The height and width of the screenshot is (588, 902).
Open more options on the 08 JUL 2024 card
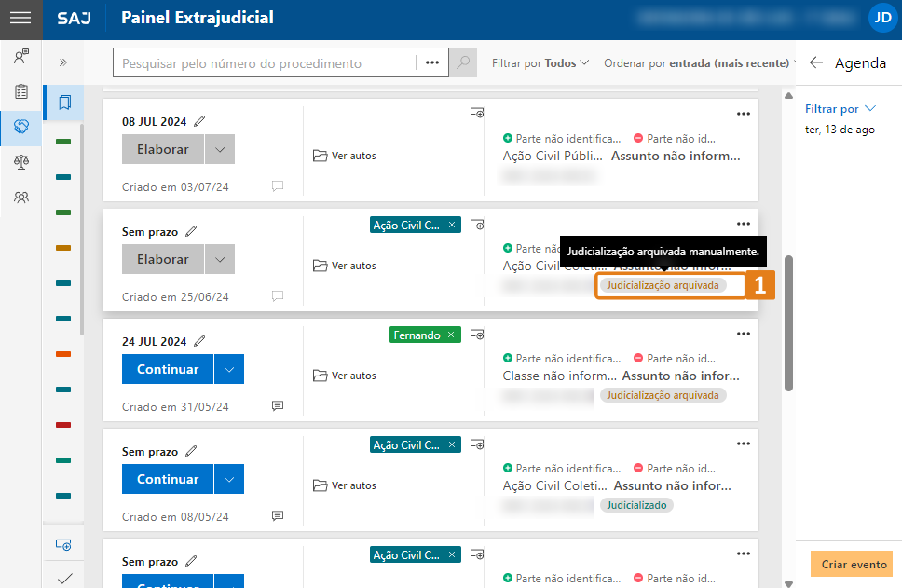click(744, 114)
